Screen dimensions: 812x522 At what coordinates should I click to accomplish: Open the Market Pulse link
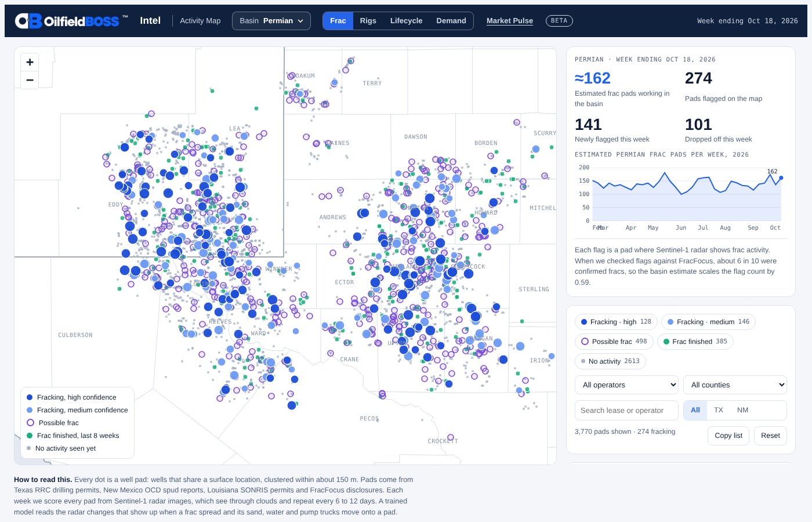[x=510, y=21]
